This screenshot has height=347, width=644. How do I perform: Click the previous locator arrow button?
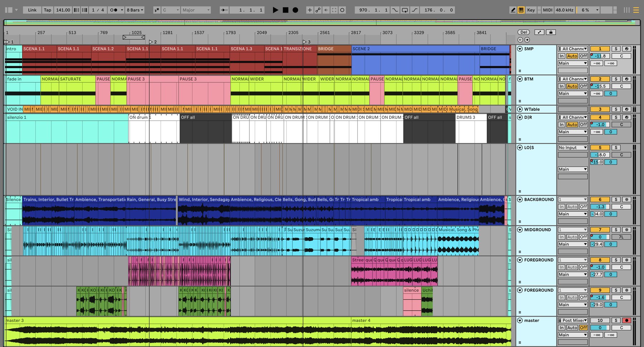point(520,40)
